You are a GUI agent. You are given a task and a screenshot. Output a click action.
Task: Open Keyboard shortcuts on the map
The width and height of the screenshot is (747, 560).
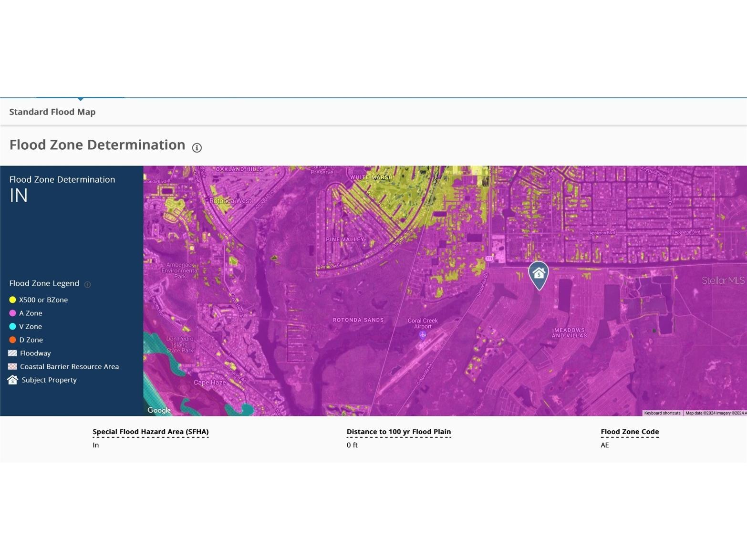(x=662, y=413)
